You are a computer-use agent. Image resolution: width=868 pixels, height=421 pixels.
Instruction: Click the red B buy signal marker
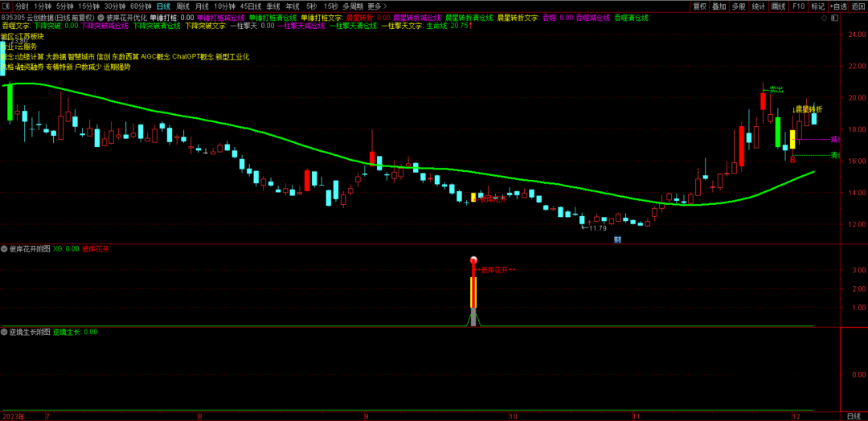(792, 161)
